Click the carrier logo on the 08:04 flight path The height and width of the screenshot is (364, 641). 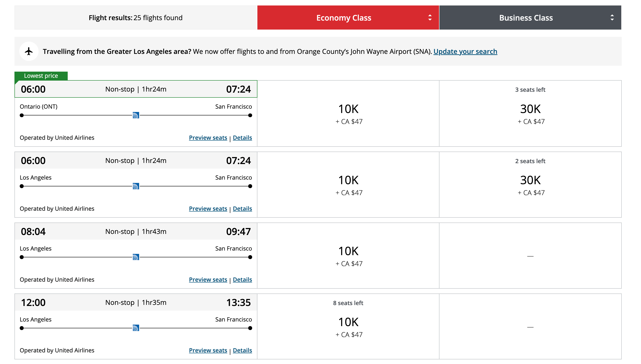[x=136, y=257]
